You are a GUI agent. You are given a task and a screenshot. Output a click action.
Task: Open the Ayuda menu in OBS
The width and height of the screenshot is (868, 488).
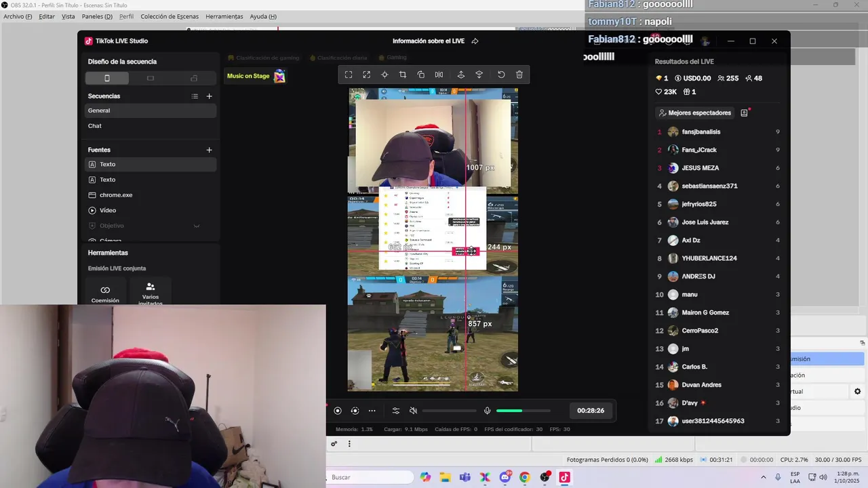pos(263,16)
